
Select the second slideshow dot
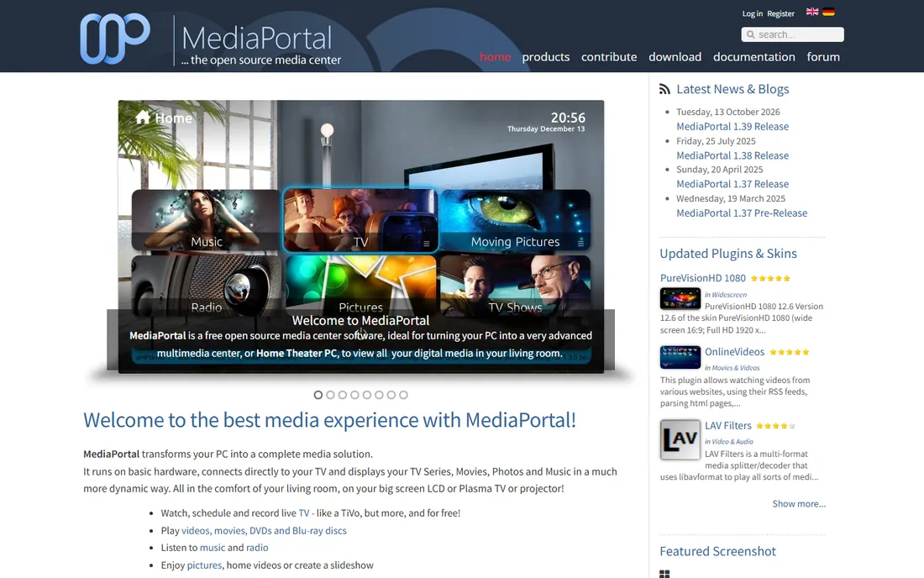pos(331,395)
